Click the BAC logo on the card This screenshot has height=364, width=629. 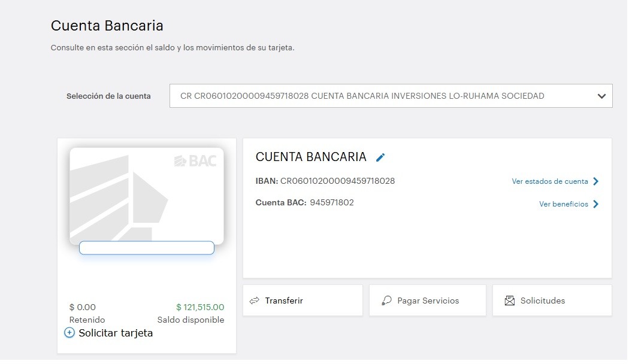click(x=195, y=160)
